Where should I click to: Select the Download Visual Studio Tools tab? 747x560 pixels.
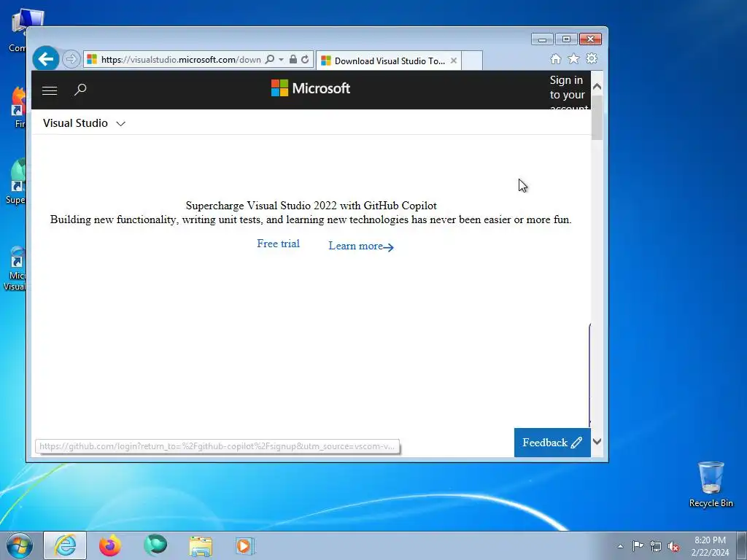tap(389, 61)
